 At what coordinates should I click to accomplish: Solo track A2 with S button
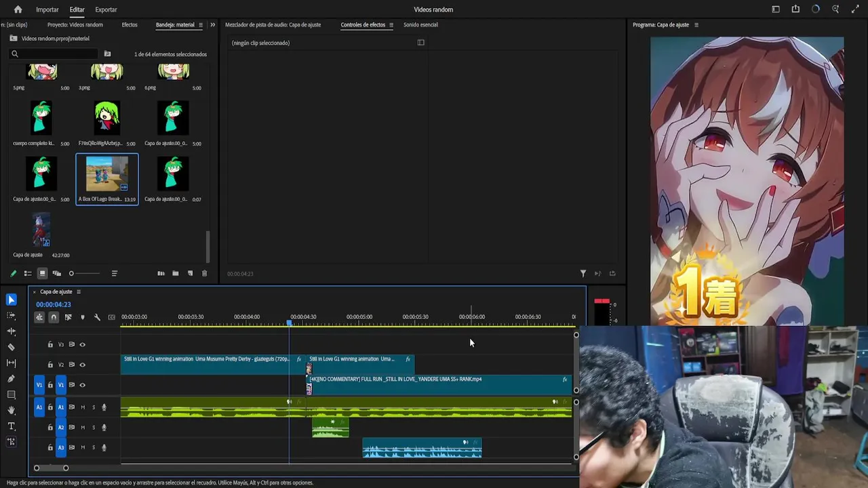pos(94,428)
